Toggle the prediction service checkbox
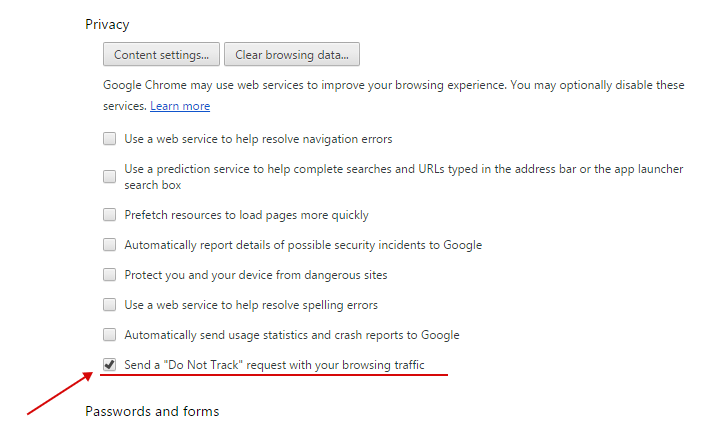The height and width of the screenshot is (429, 719). (x=110, y=177)
